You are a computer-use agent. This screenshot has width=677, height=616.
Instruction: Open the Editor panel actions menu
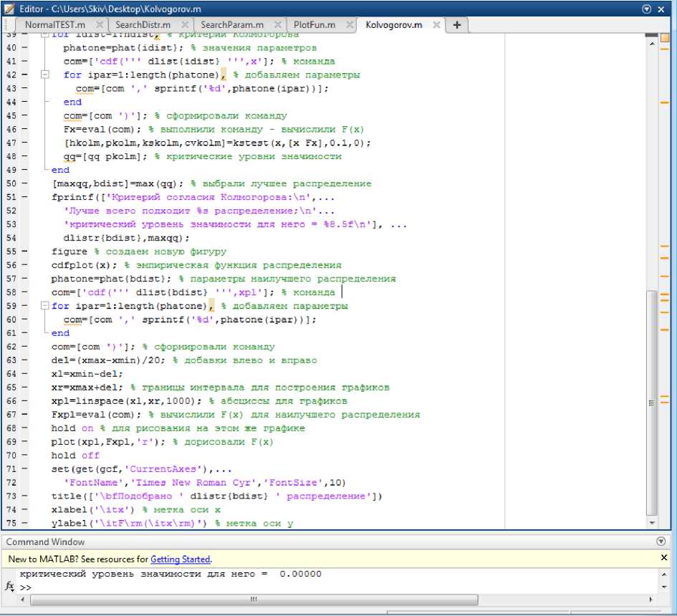click(647, 9)
